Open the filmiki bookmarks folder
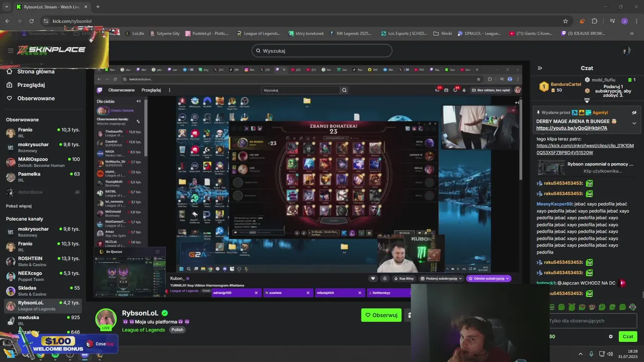This screenshot has height=362, width=644. [x=443, y=34]
